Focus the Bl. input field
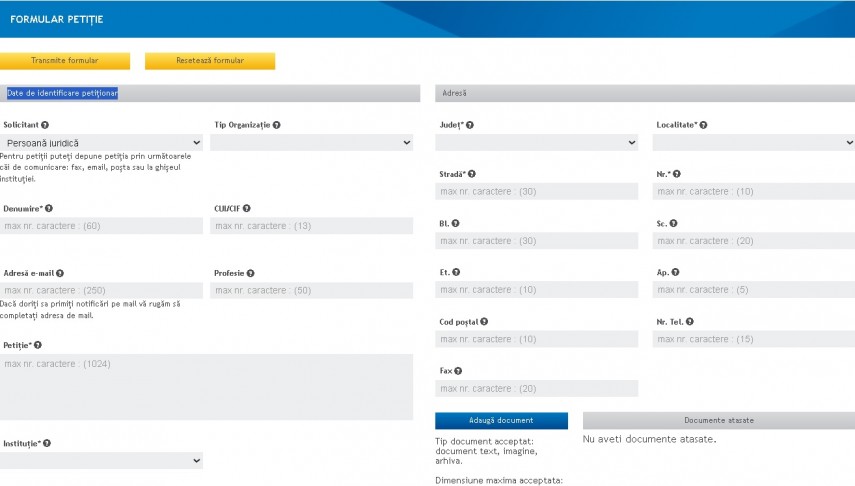The width and height of the screenshot is (855, 486). [537, 241]
